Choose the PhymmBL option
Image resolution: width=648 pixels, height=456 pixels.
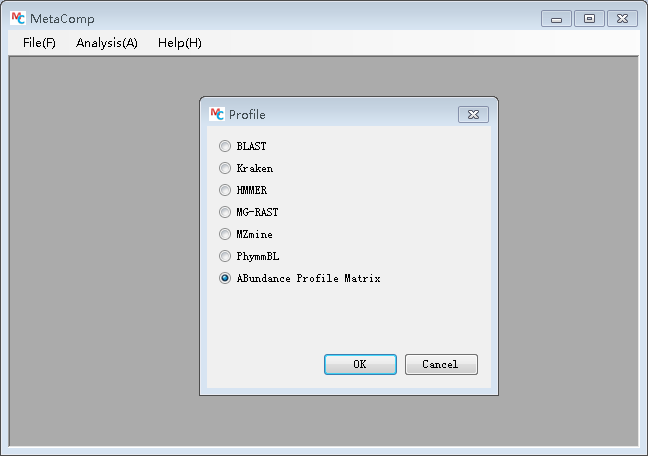coord(225,256)
